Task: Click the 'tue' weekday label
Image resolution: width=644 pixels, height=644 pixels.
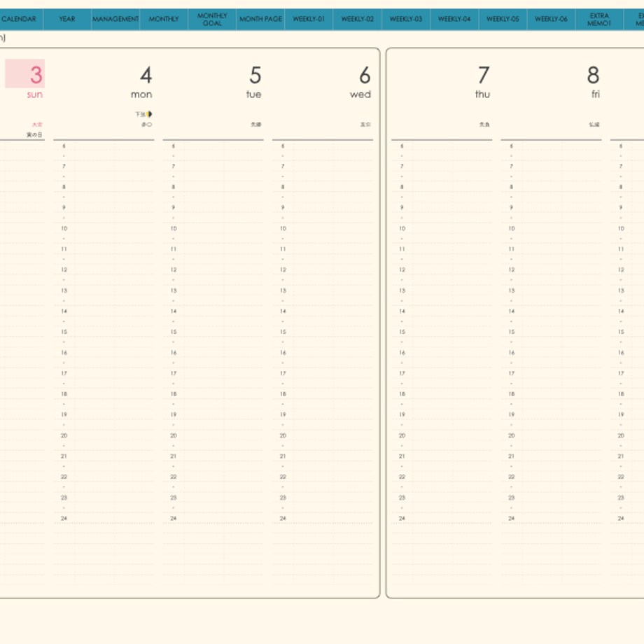Action: point(254,94)
